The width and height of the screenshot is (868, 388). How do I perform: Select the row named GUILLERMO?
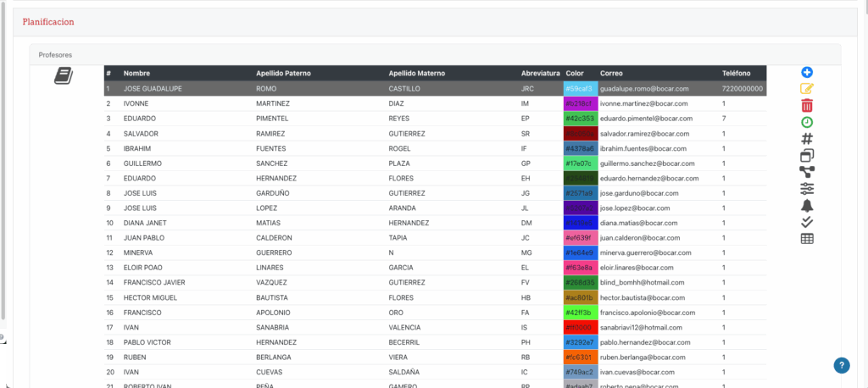point(435,164)
